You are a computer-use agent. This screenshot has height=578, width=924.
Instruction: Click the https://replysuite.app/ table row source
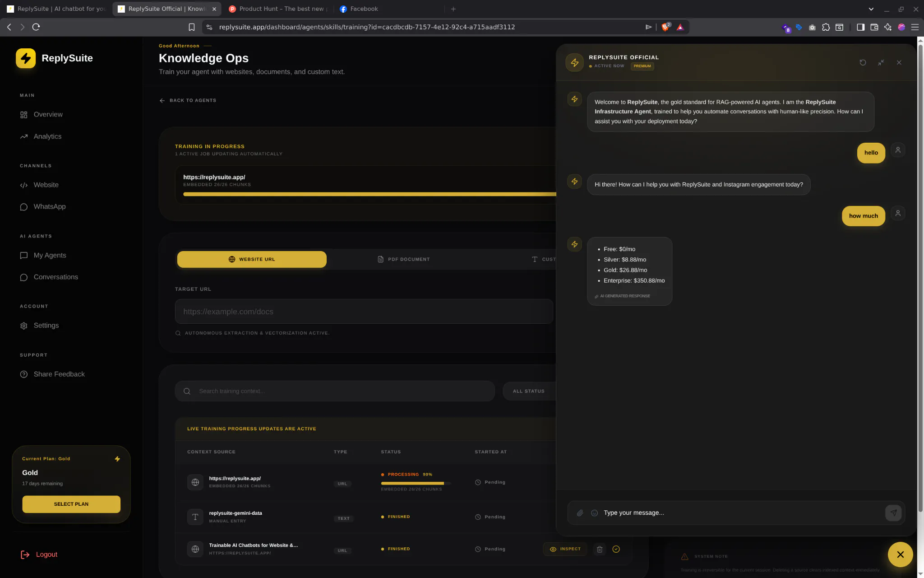point(235,479)
